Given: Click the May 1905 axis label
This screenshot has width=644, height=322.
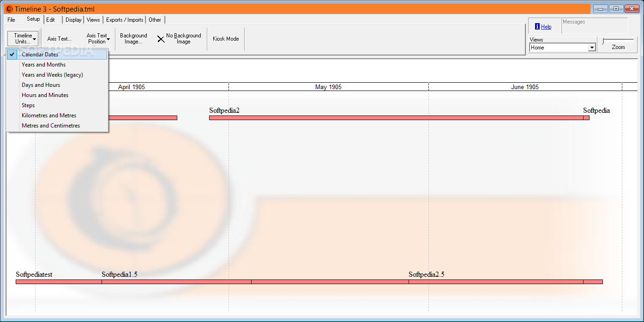Looking at the screenshot, I should click(328, 87).
